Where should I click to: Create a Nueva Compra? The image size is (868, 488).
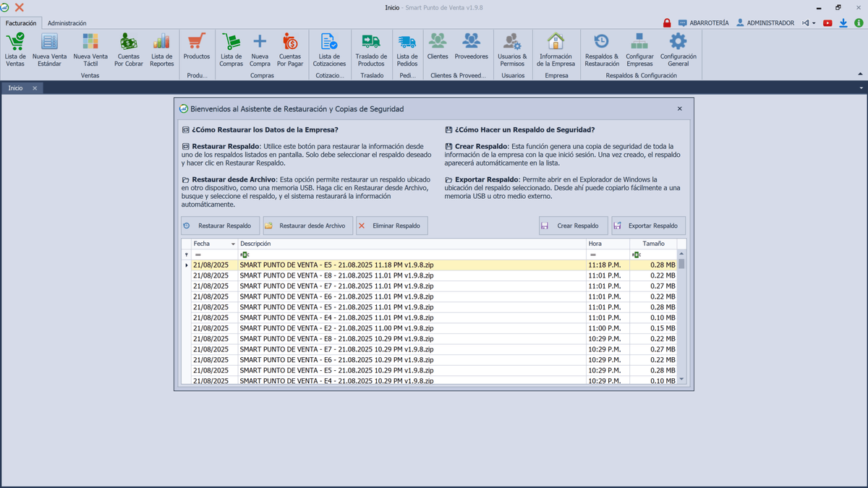point(260,50)
